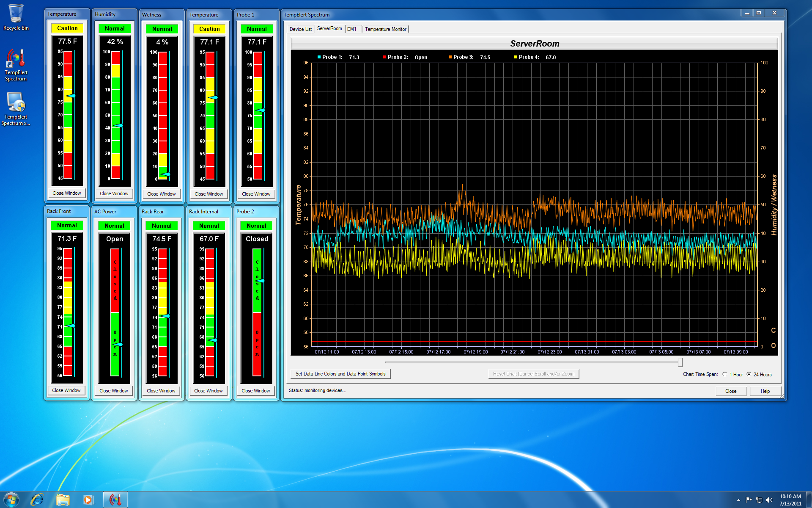Click the Show Desktop strip in taskbar
The height and width of the screenshot is (508, 812).
[809, 500]
